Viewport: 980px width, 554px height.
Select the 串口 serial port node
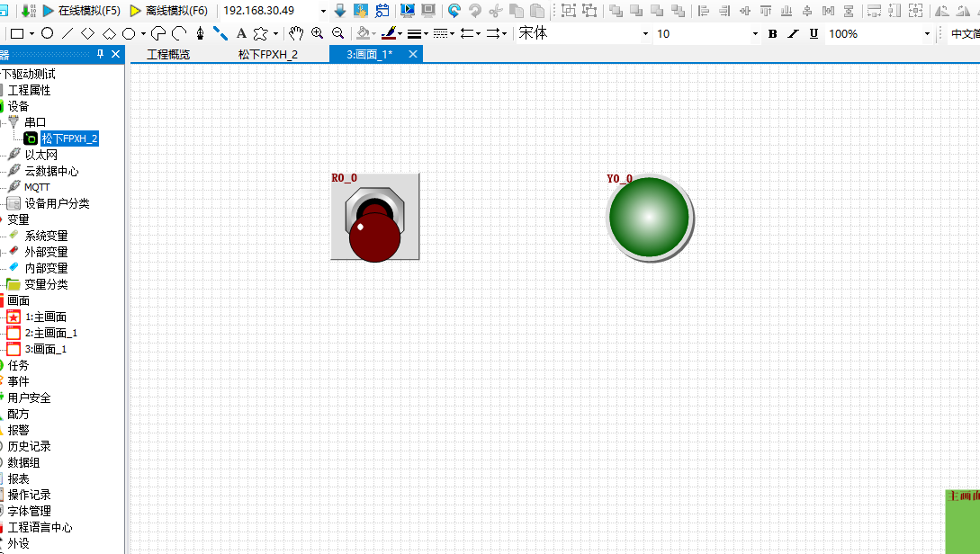point(35,122)
